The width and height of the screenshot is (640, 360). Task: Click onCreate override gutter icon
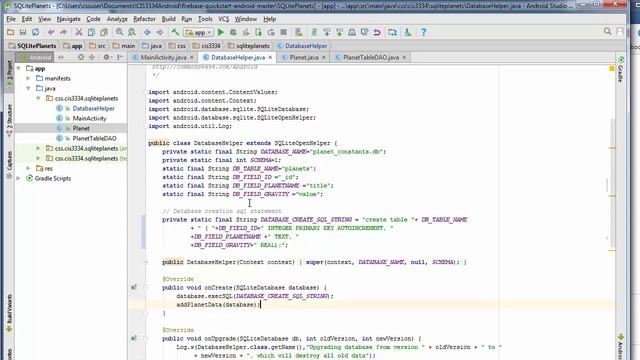click(134, 287)
